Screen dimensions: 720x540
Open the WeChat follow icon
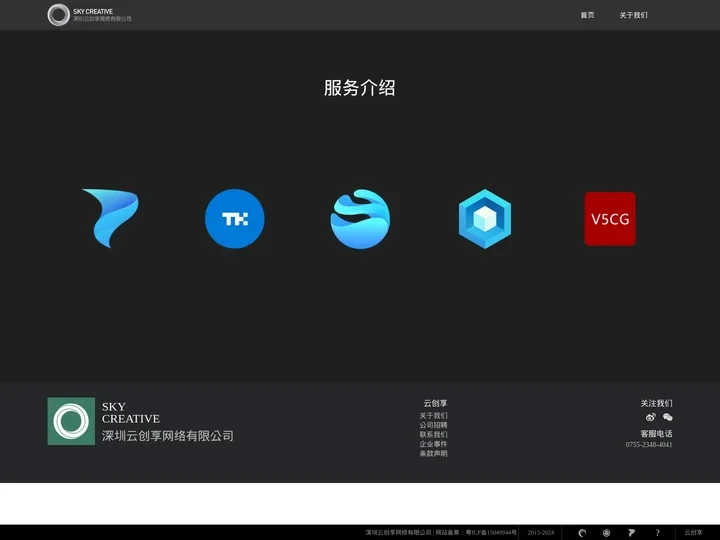click(668, 417)
